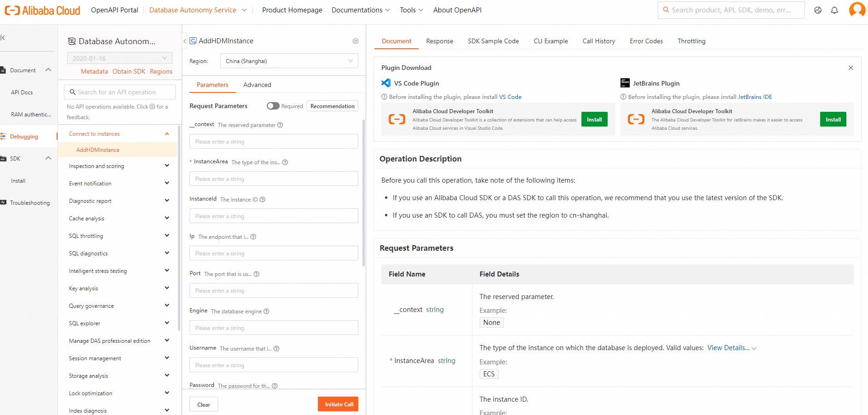Image resolution: width=868 pixels, height=415 pixels.
Task: Click the Initiate Call button
Action: point(338,404)
